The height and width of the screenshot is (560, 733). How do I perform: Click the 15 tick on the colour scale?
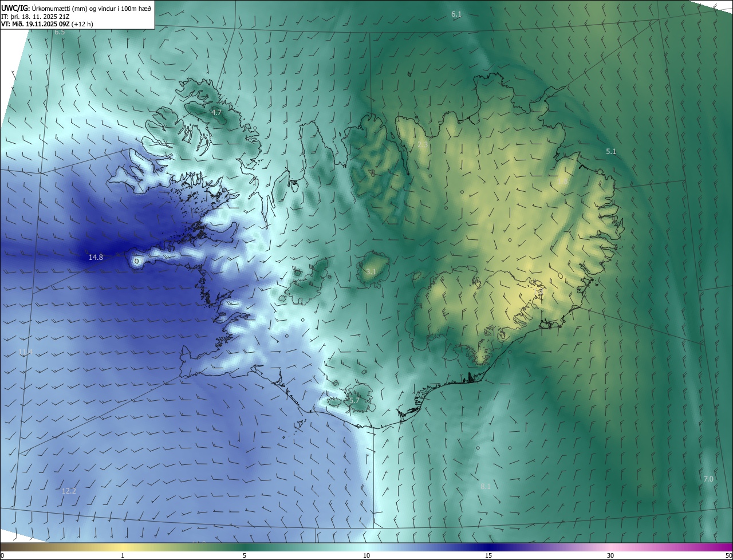pyautogui.click(x=488, y=555)
